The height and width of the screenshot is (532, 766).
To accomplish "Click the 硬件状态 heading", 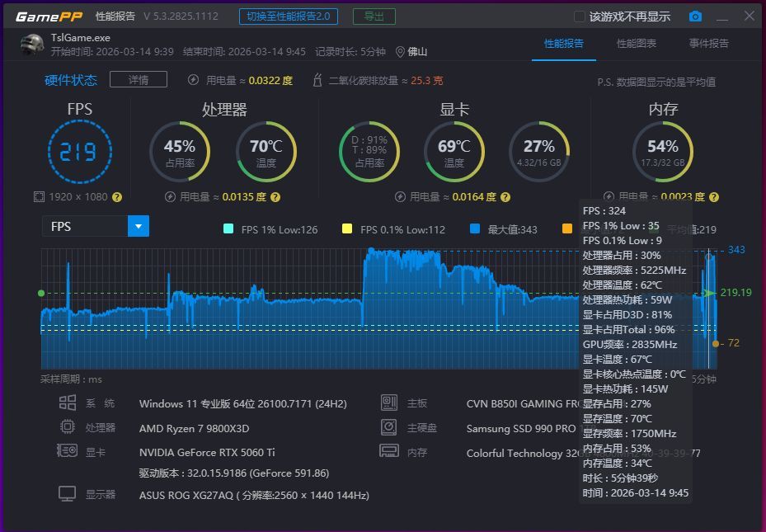I will (71, 80).
